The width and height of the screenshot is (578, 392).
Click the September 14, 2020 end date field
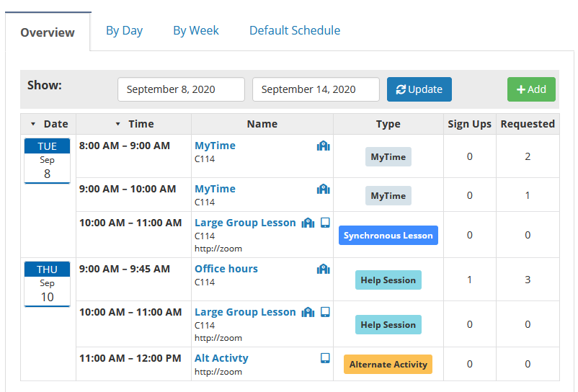click(x=316, y=89)
